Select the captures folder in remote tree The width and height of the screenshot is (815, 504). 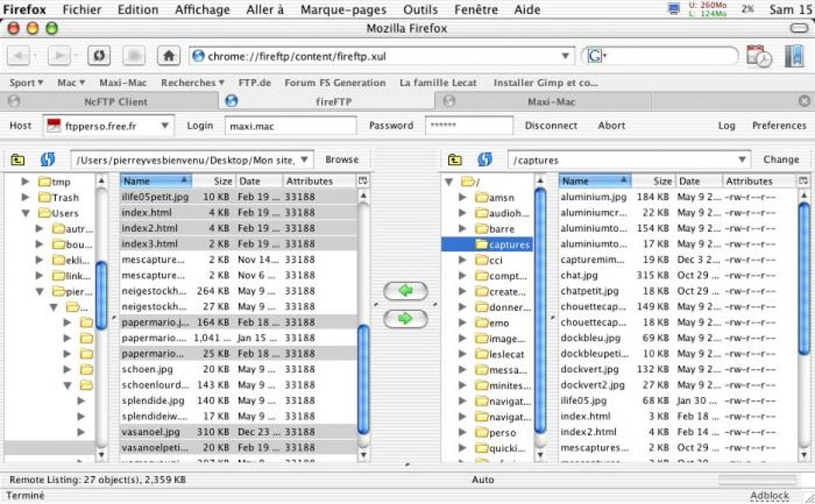[x=503, y=244]
